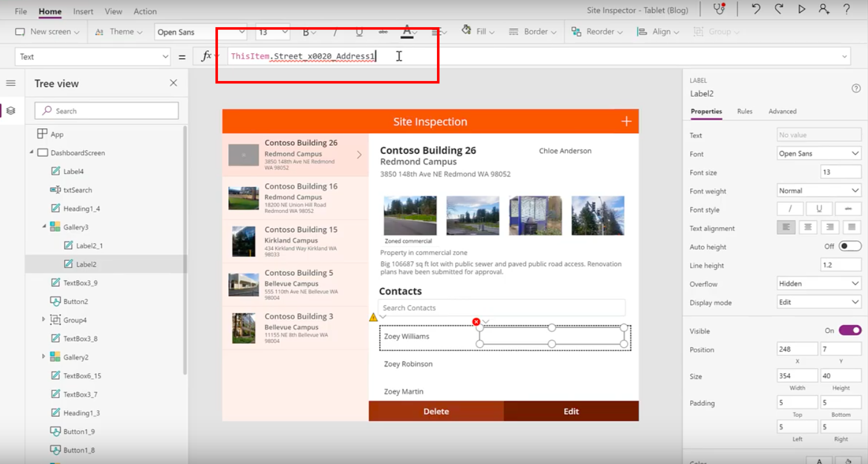Open the Font weight Normal dropdown
The width and height of the screenshot is (868, 464).
[x=819, y=191]
